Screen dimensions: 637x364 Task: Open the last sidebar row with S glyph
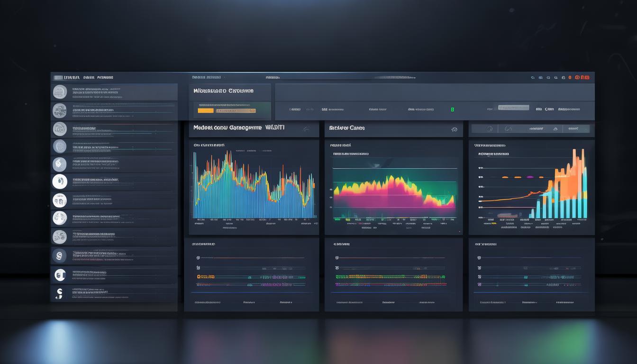pyautogui.click(x=114, y=293)
